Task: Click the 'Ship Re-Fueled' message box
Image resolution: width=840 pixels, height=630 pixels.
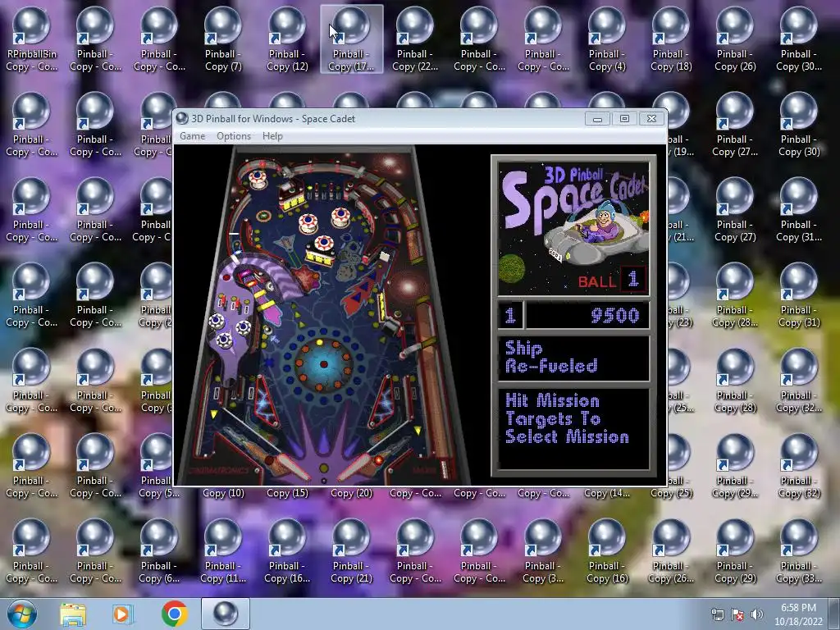Action: 573,358
